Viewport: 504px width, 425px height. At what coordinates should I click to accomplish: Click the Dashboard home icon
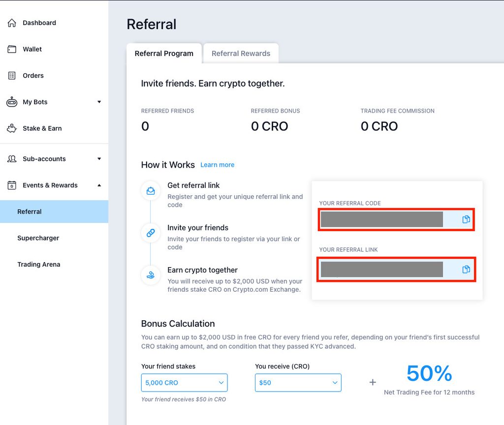[12, 23]
